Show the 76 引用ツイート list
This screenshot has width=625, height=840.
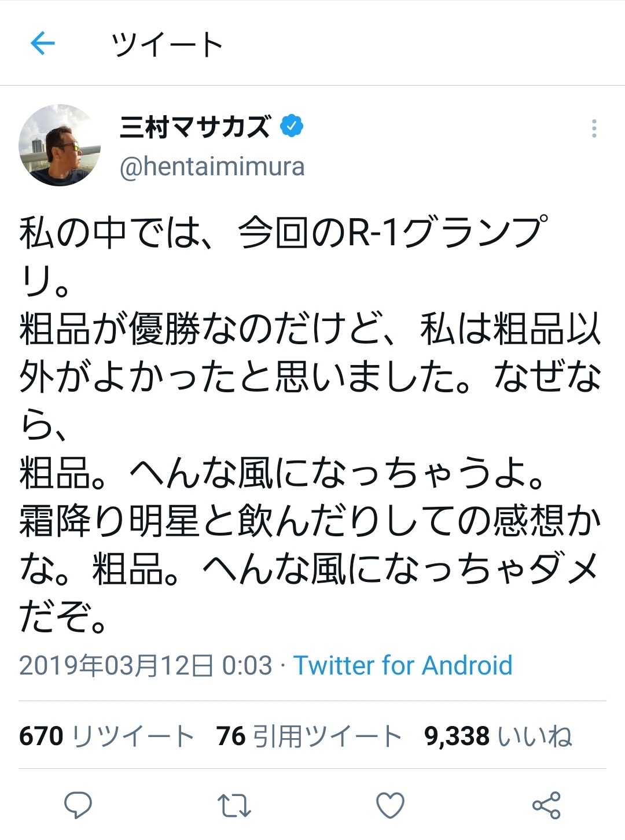click(309, 736)
